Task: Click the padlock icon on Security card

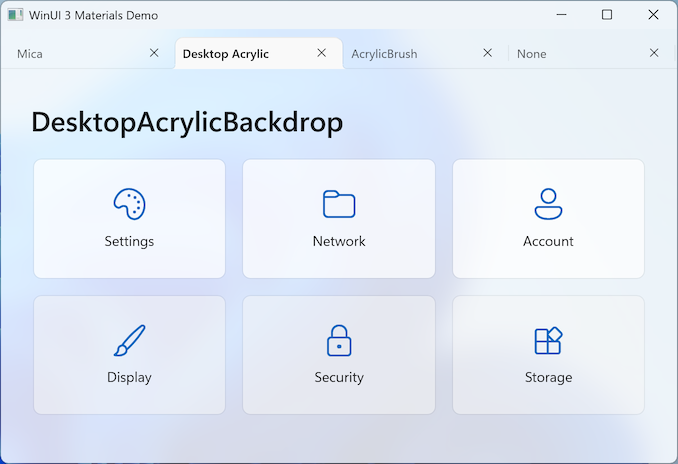Action: tap(339, 340)
